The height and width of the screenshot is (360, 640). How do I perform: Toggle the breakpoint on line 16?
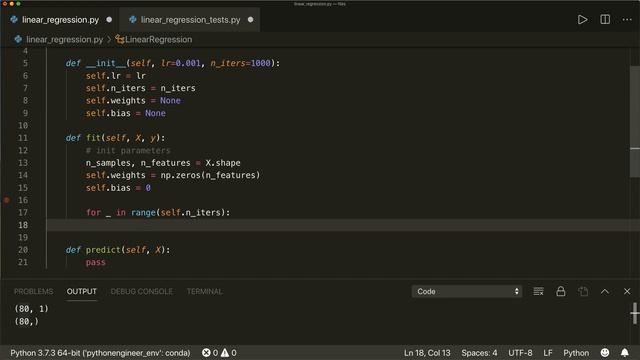(7, 200)
